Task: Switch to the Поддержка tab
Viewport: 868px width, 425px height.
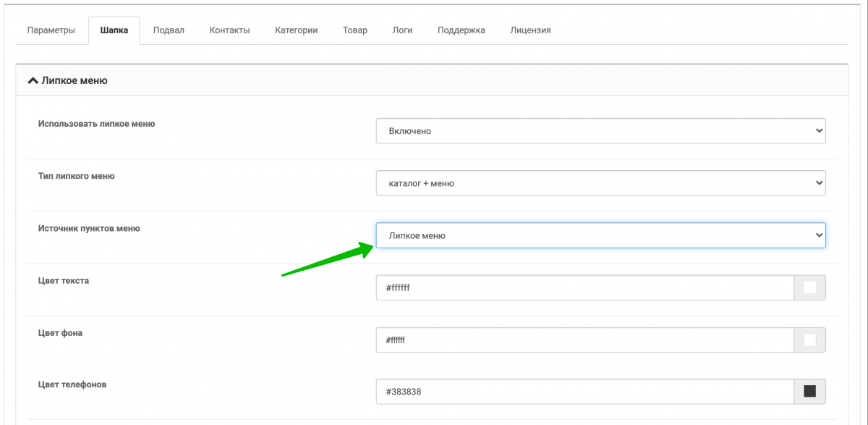Action: pyautogui.click(x=461, y=30)
